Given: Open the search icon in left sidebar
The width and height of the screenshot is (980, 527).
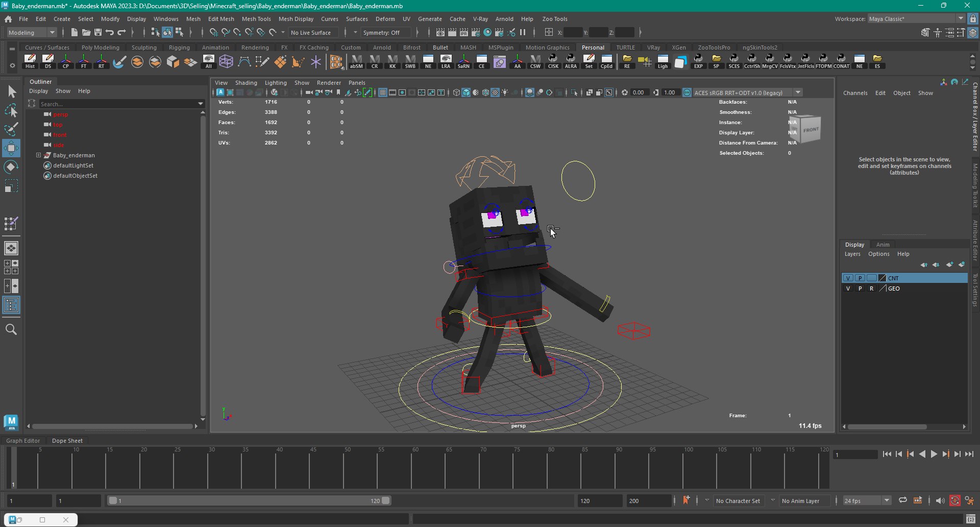Looking at the screenshot, I should pyautogui.click(x=11, y=330).
